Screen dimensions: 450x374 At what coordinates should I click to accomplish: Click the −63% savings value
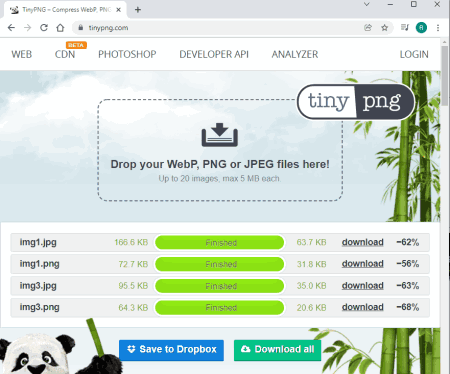pos(407,286)
